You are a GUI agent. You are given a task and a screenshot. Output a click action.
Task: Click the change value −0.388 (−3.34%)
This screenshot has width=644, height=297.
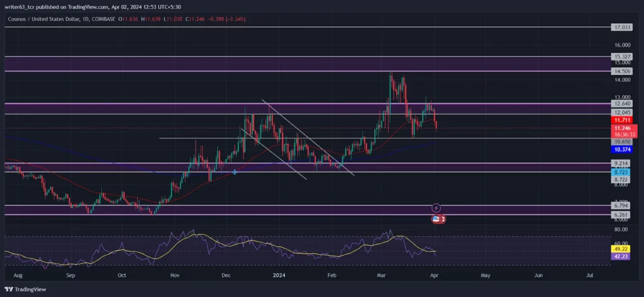pos(226,19)
